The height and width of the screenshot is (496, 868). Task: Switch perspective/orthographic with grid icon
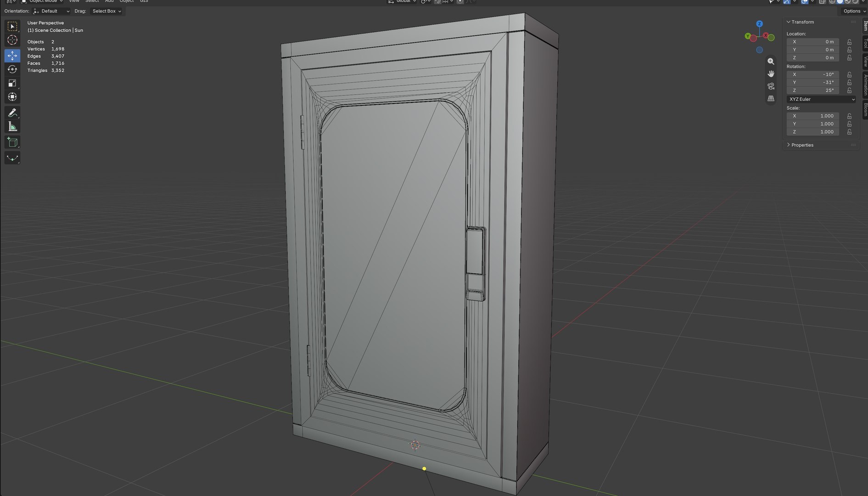click(x=771, y=99)
